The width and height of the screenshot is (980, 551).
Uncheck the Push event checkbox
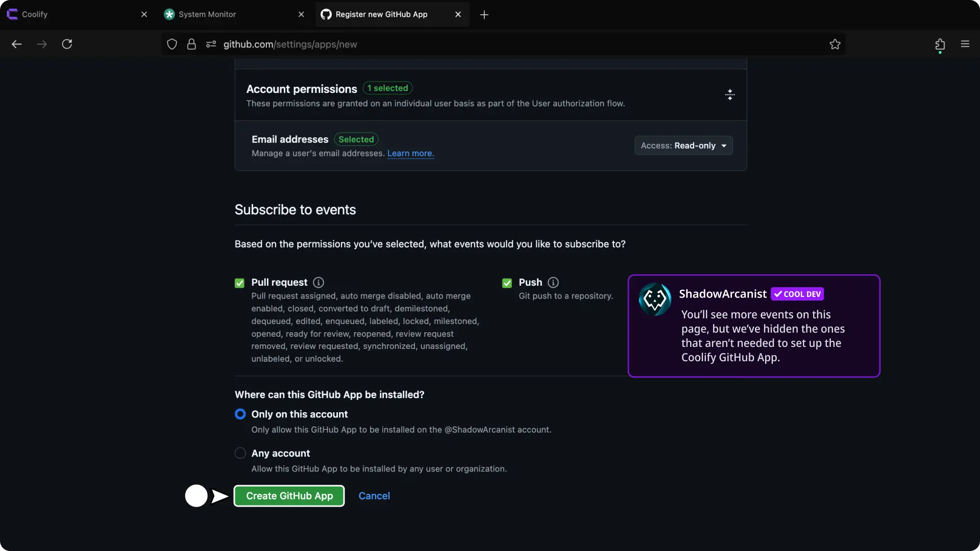507,283
